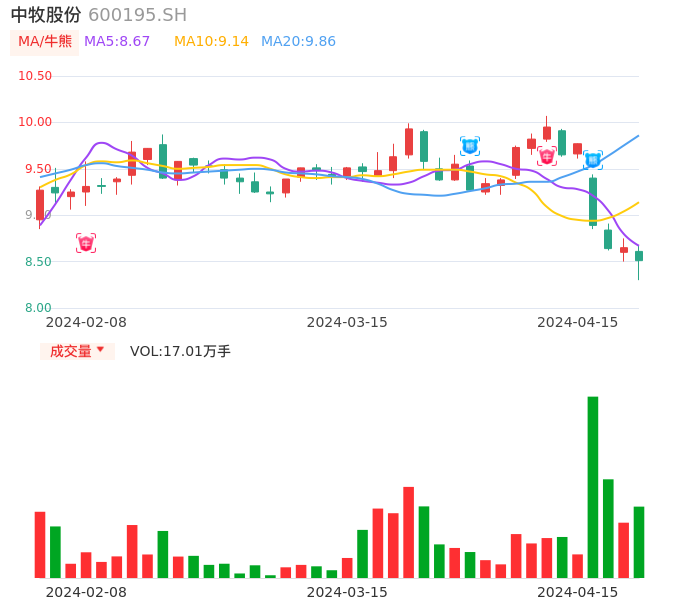Click the VOL:17.01万手 volume readout
Screen dimensions: 686x606
pos(180,351)
